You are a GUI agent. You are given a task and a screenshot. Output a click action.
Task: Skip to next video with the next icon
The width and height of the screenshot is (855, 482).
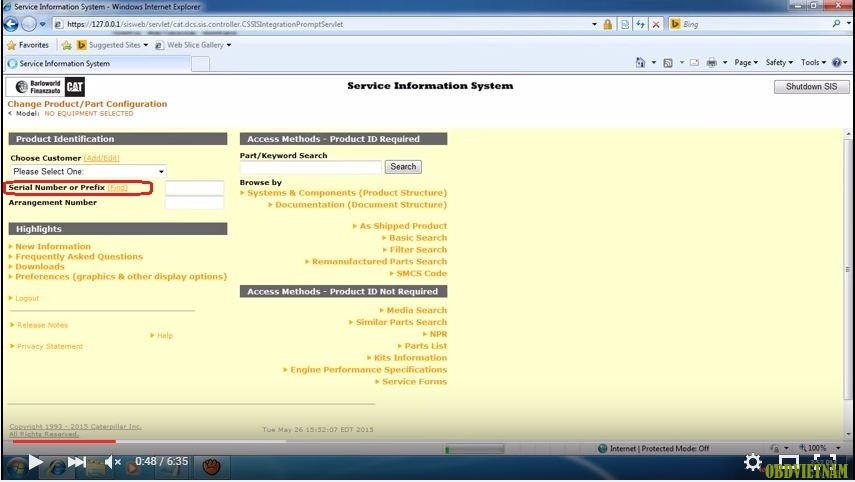77,462
